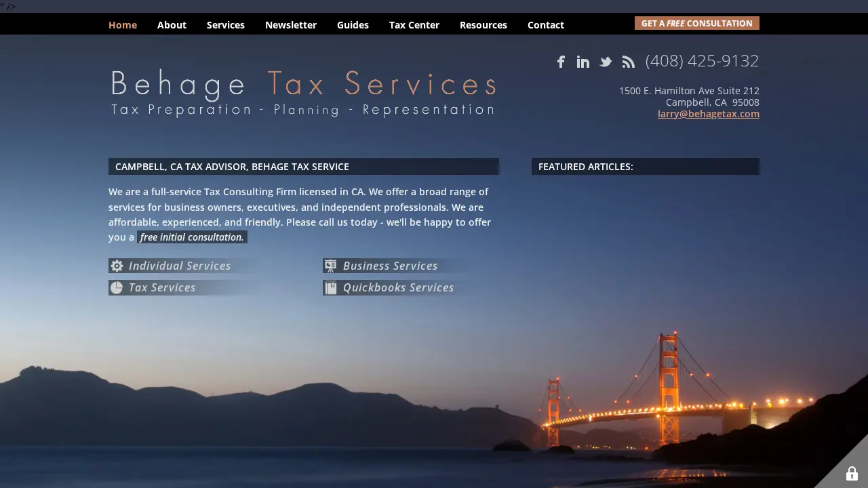The height and width of the screenshot is (488, 868).
Task: Click the 1500 E. Hamilton Ave address line
Action: [689, 91]
